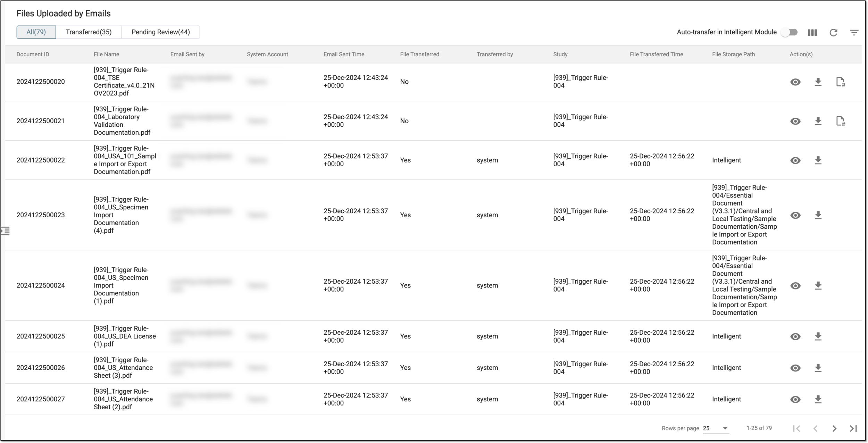This screenshot has width=868, height=443.
Task: Click the Transferred by column header
Action: tap(495, 55)
